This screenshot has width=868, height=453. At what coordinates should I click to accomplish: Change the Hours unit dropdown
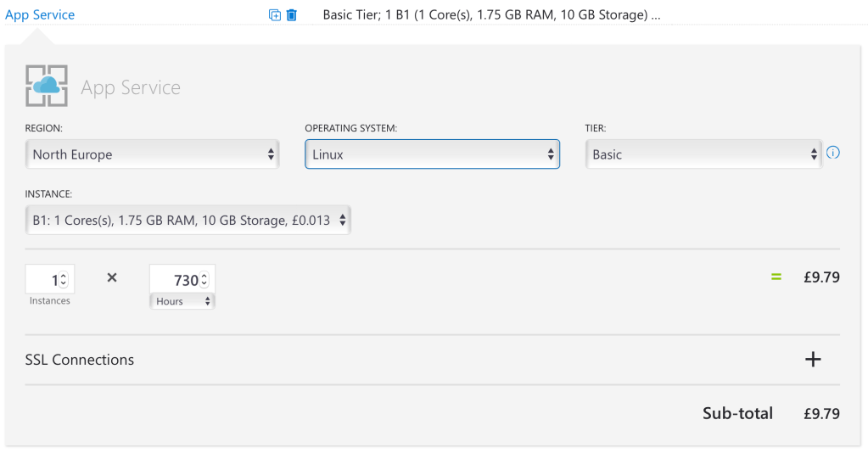click(x=182, y=301)
